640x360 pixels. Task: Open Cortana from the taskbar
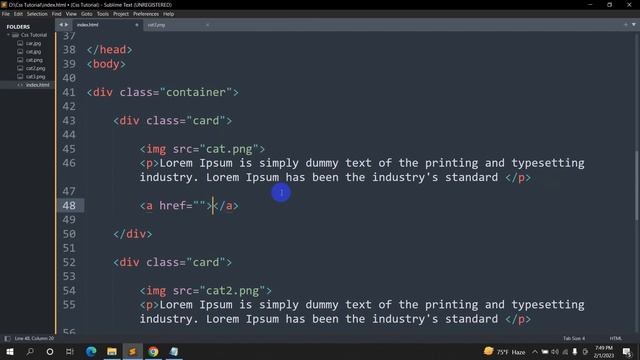click(50, 351)
